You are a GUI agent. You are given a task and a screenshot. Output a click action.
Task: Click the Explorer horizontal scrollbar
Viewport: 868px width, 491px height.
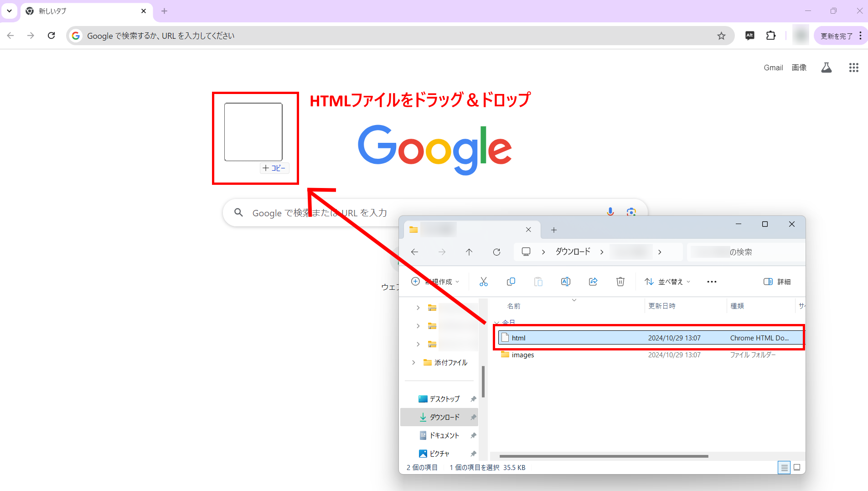point(604,456)
